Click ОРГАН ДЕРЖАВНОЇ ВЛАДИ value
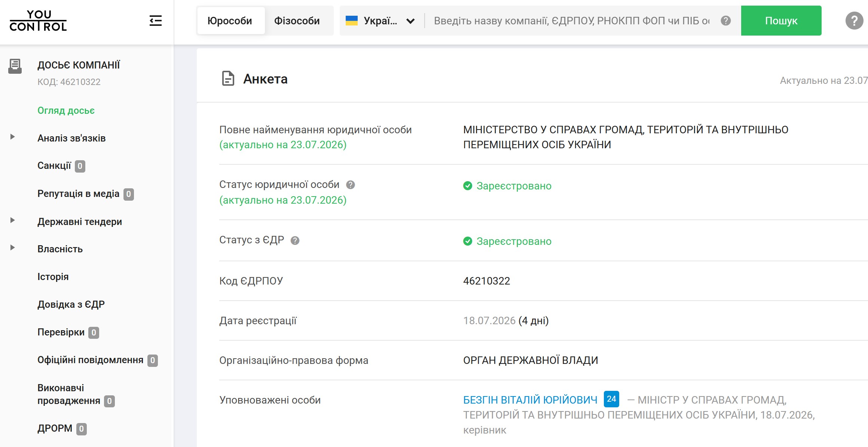Viewport: 868px width, 447px height. (x=531, y=360)
